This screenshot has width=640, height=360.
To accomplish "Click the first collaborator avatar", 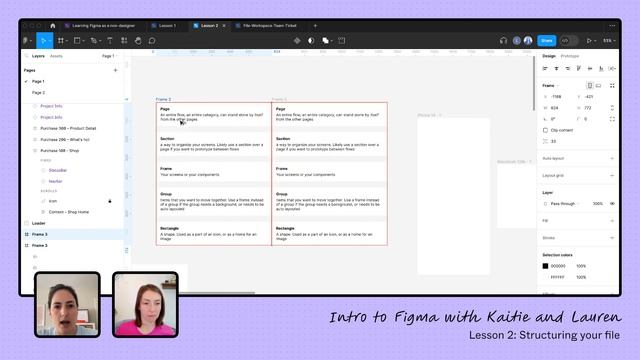I will pos(517,41).
